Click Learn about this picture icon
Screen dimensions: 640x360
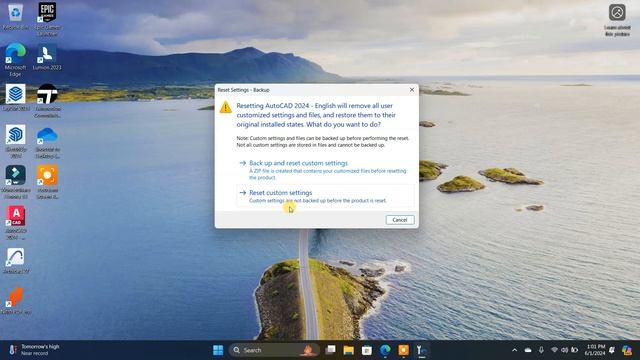pyautogui.click(x=617, y=20)
